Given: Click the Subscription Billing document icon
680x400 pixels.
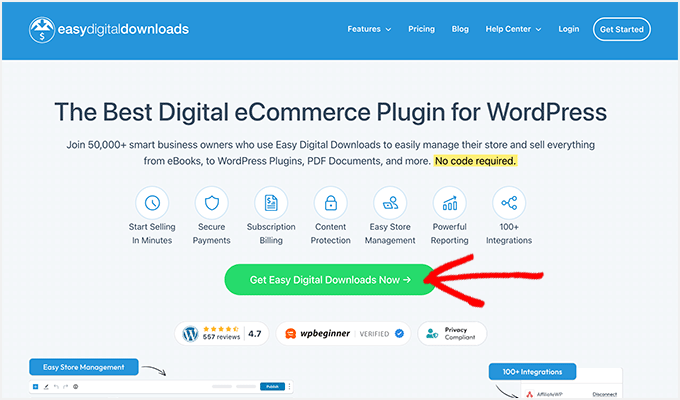Looking at the screenshot, I should pyautogui.click(x=271, y=204).
